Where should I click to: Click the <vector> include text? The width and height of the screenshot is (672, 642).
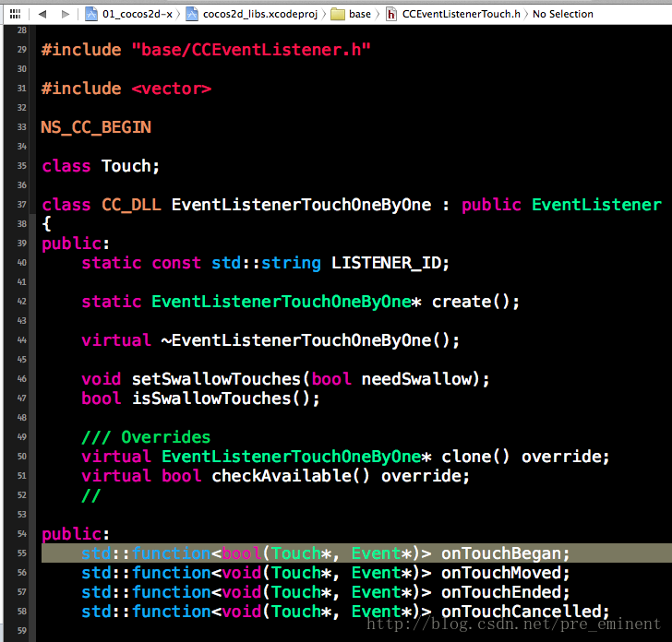coord(172,89)
